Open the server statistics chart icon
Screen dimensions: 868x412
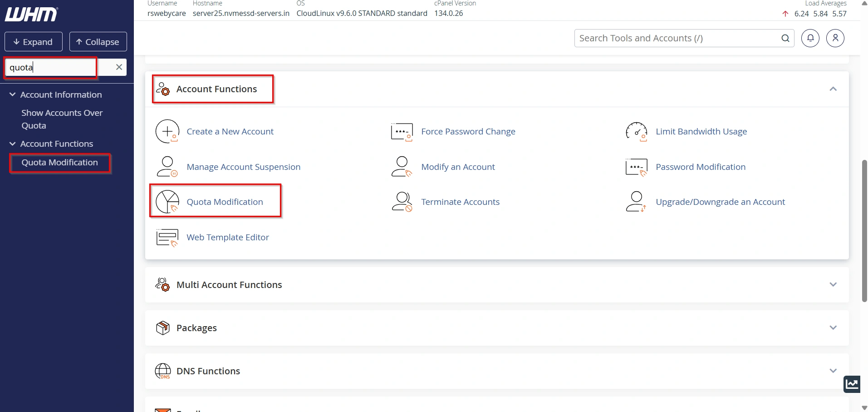click(852, 384)
